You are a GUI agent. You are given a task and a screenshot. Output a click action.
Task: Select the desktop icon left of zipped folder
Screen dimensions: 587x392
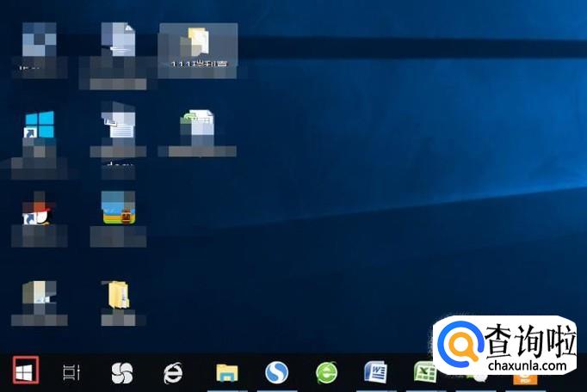(39, 295)
